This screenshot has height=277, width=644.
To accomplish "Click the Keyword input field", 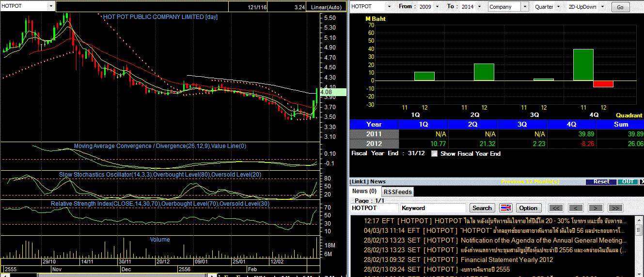I will tap(433, 208).
